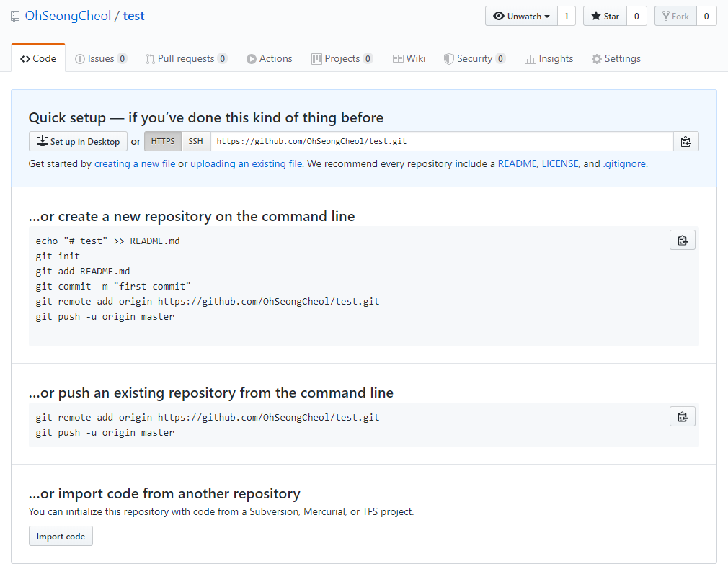Viewport: 728px width, 574px height.
Task: Open the .gitignore link
Action: pyautogui.click(x=624, y=163)
